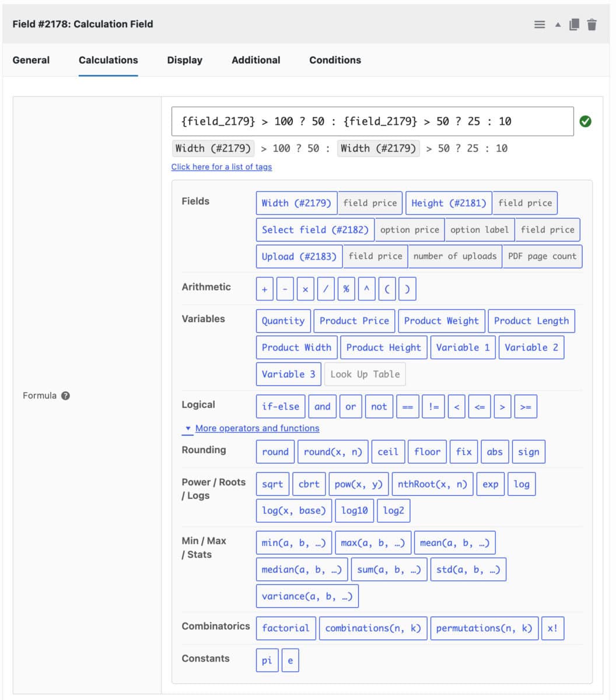The width and height of the screenshot is (616, 700).
Task: Insert Variable 1
Action: click(463, 348)
